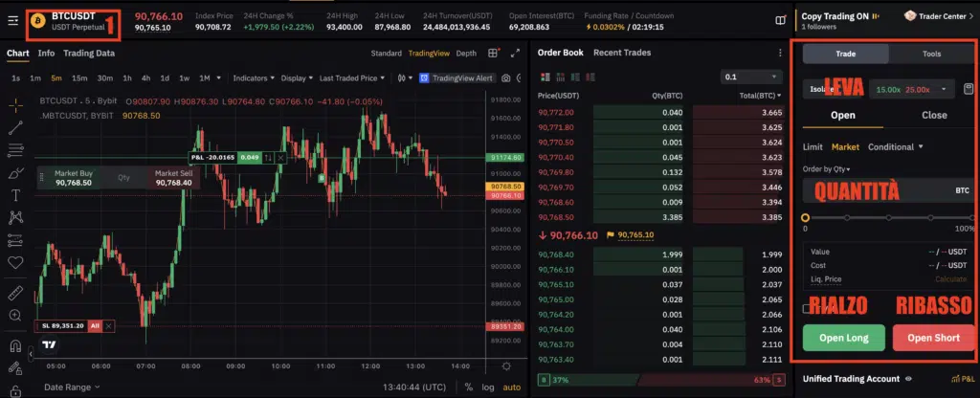Open the heart icons tool
980x398 pixels.
(15, 262)
